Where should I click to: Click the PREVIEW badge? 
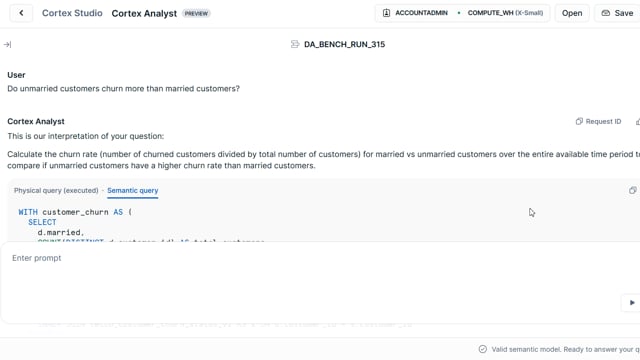click(x=196, y=13)
